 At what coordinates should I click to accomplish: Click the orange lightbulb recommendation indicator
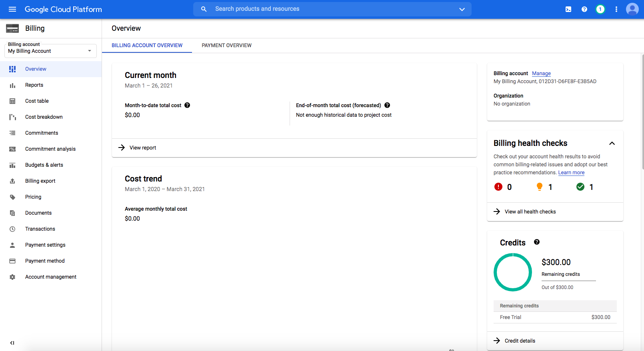coord(540,187)
